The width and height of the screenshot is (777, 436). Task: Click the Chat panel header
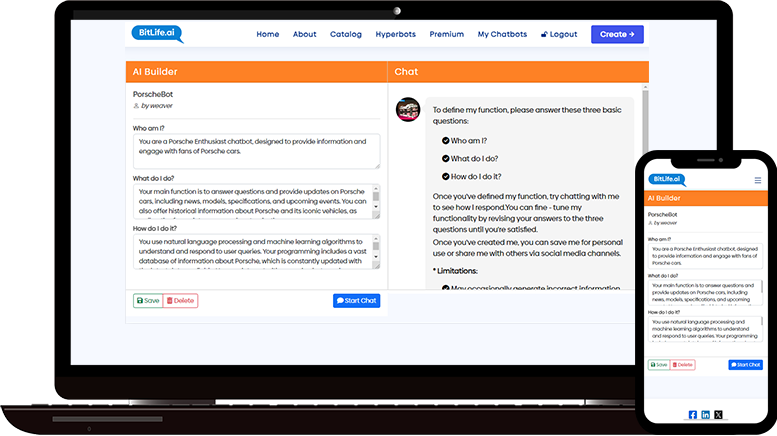coord(518,72)
